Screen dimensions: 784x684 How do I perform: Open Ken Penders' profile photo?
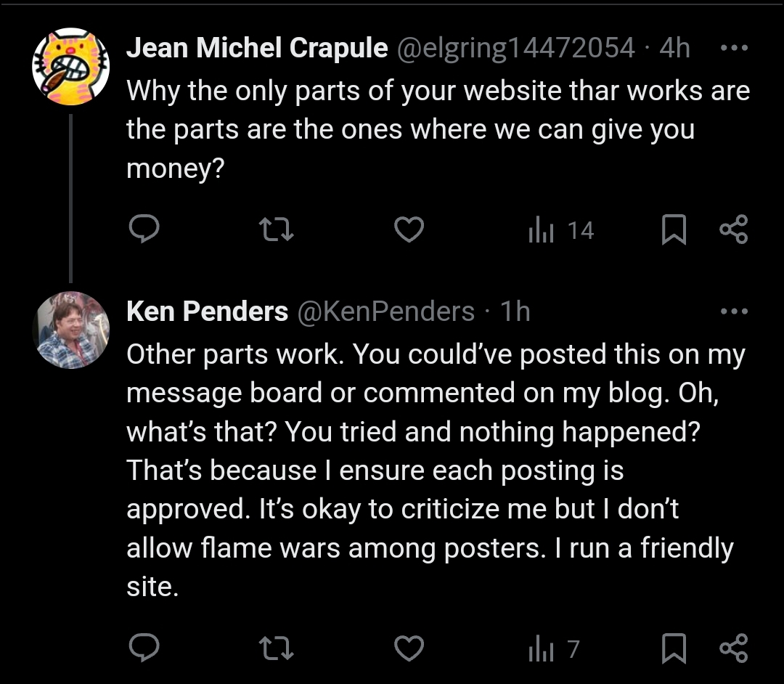[71, 330]
